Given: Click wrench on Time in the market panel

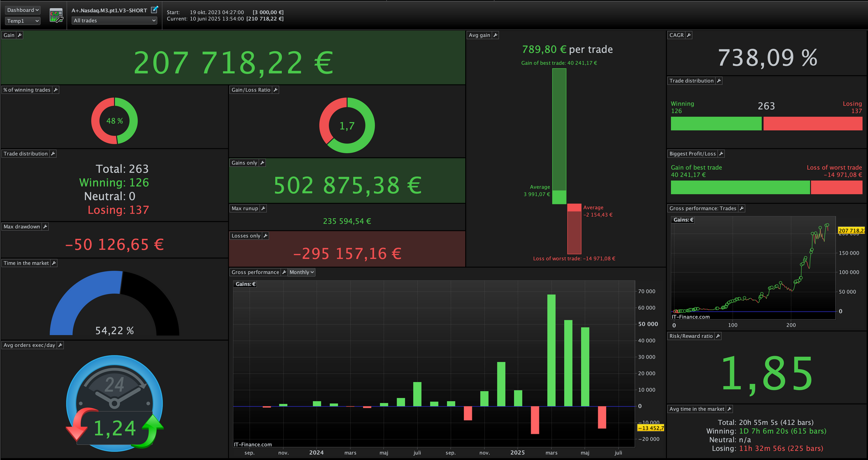Looking at the screenshot, I should pyautogui.click(x=54, y=263).
